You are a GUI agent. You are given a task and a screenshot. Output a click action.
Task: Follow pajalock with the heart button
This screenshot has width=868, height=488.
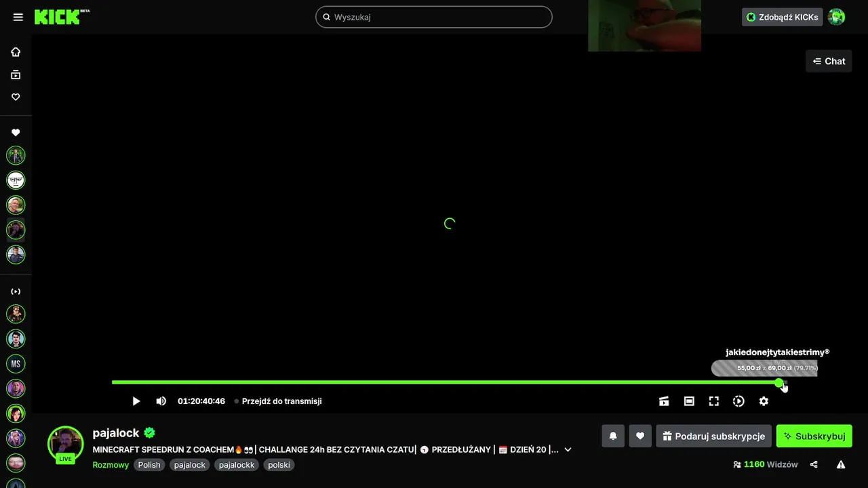tap(640, 436)
